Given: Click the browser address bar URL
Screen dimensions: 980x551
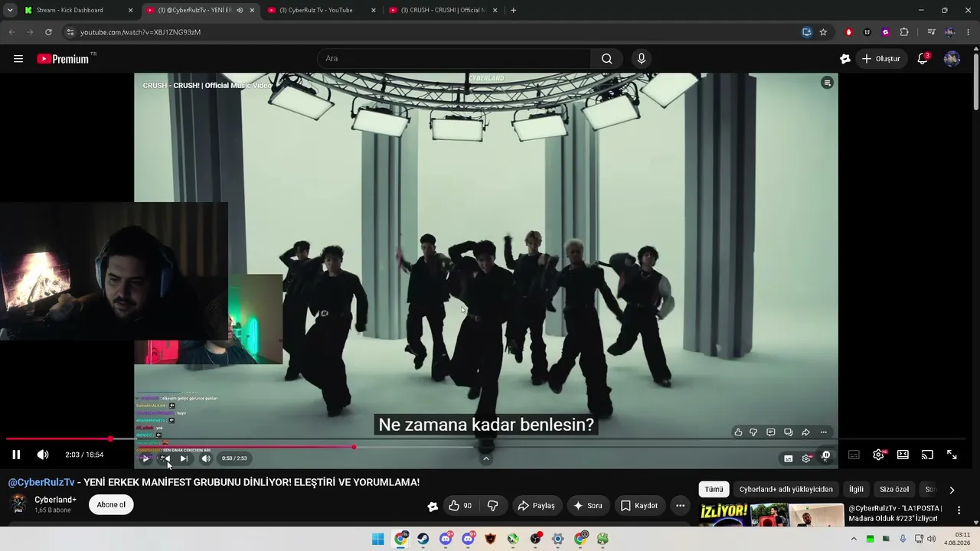Looking at the screenshot, I should (x=140, y=32).
